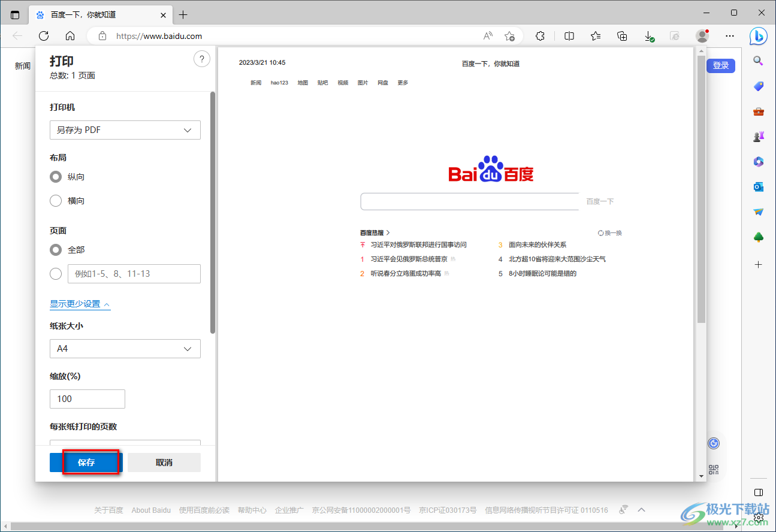This screenshot has width=776, height=532.
Task: Click the QR code icon on the Baidu page
Action: (713, 470)
